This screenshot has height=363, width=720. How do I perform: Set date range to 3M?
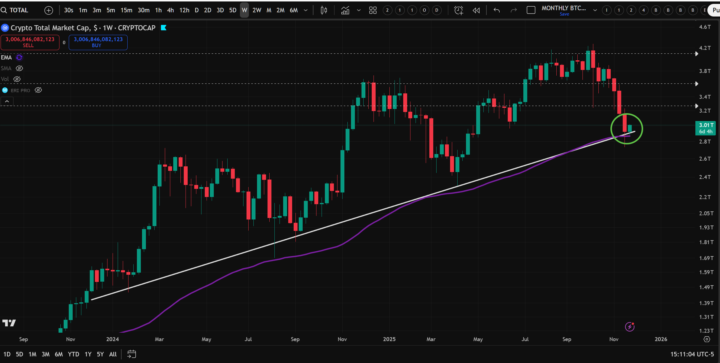[45, 354]
